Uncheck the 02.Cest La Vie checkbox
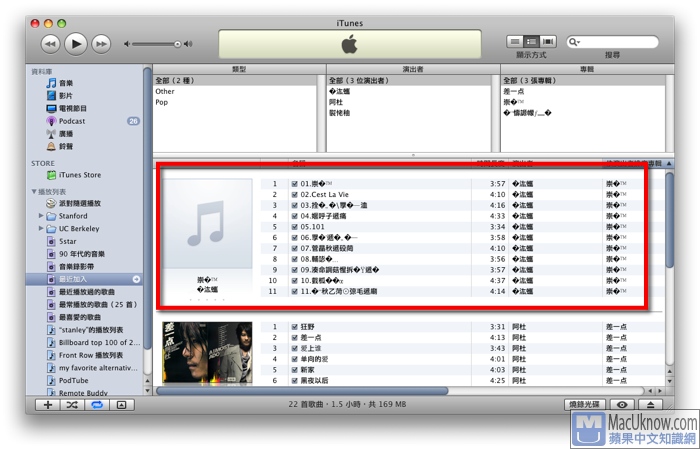Screen dimensions: 700x449 [295, 195]
